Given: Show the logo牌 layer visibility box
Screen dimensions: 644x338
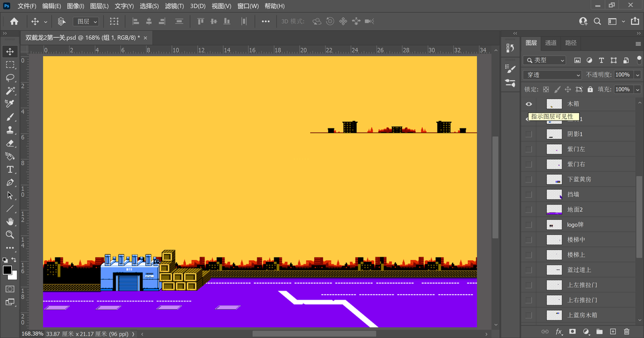Looking at the screenshot, I should click(x=529, y=225).
